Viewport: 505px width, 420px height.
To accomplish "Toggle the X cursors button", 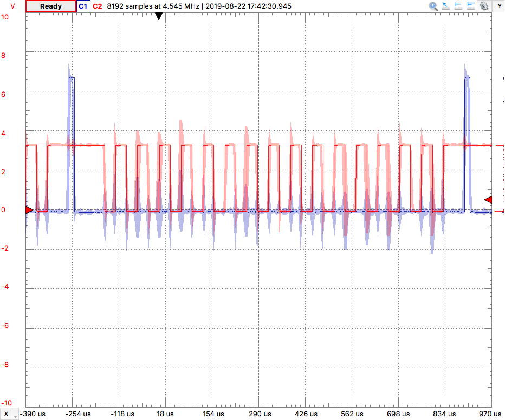I will tap(6, 414).
